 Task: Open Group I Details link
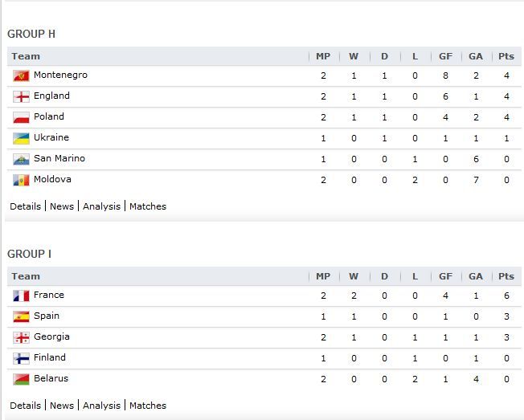click(x=26, y=406)
